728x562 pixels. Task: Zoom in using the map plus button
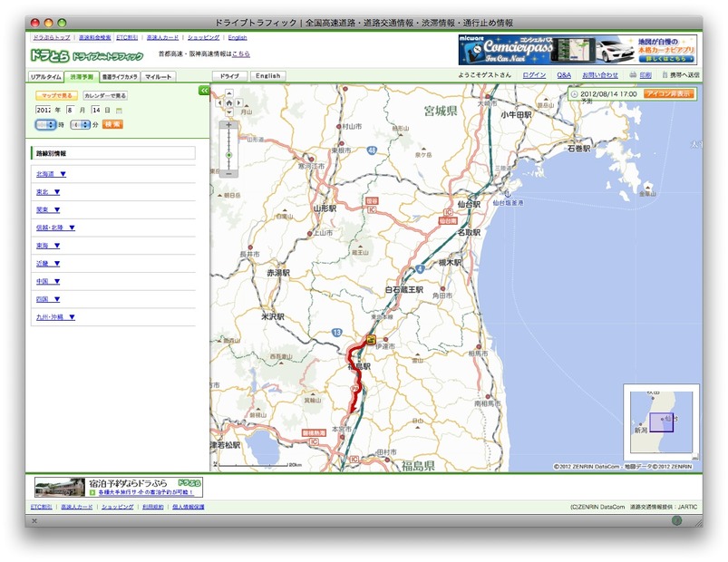coord(228,125)
